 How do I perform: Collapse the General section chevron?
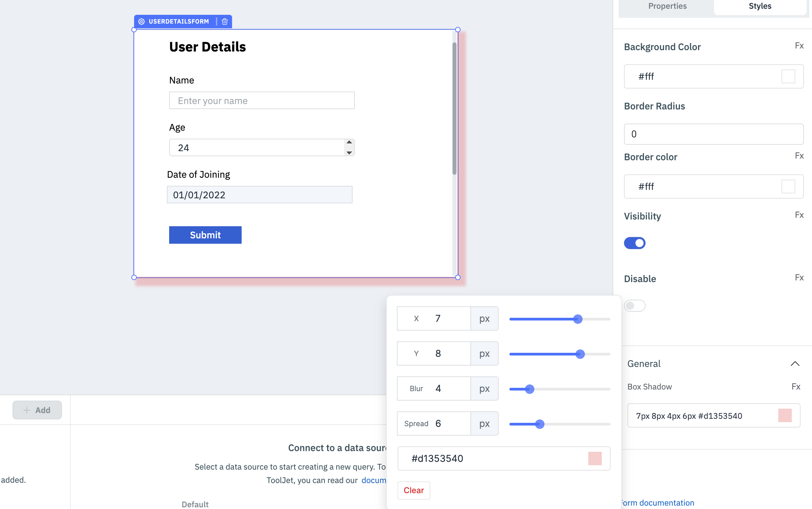coord(795,364)
